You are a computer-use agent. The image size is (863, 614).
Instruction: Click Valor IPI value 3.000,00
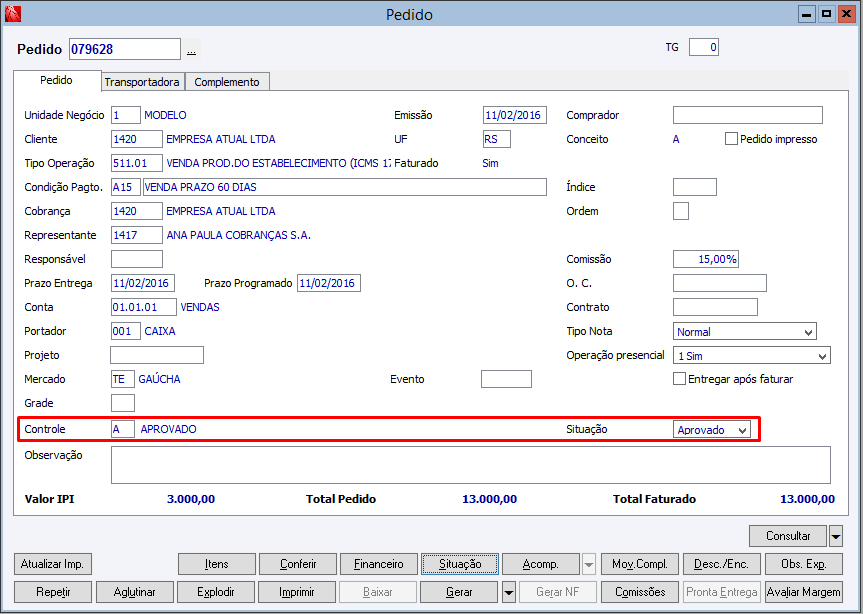click(x=191, y=499)
